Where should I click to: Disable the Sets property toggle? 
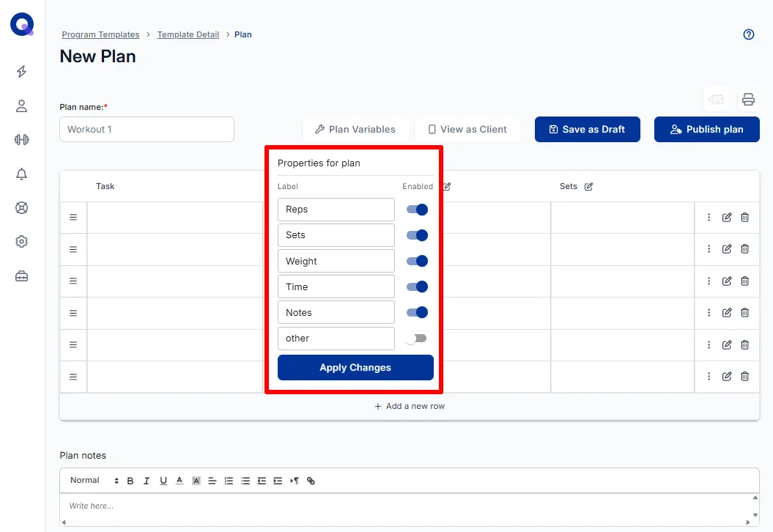pyautogui.click(x=417, y=235)
